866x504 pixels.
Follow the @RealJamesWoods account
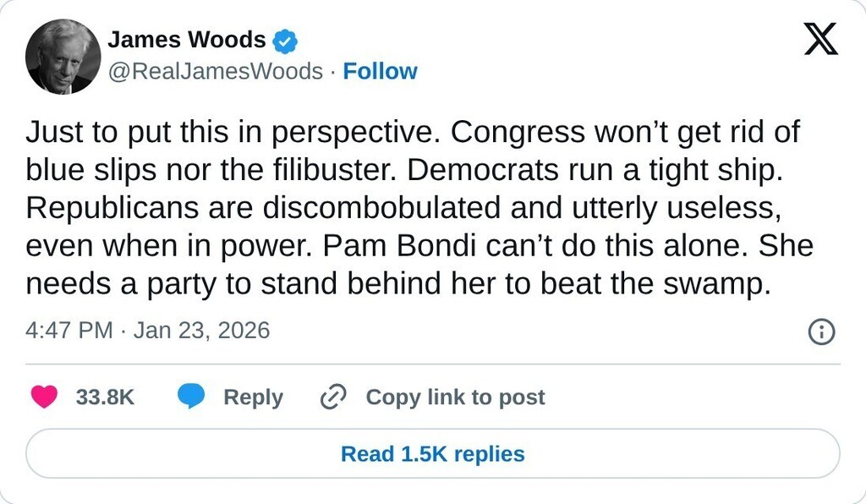tap(380, 72)
